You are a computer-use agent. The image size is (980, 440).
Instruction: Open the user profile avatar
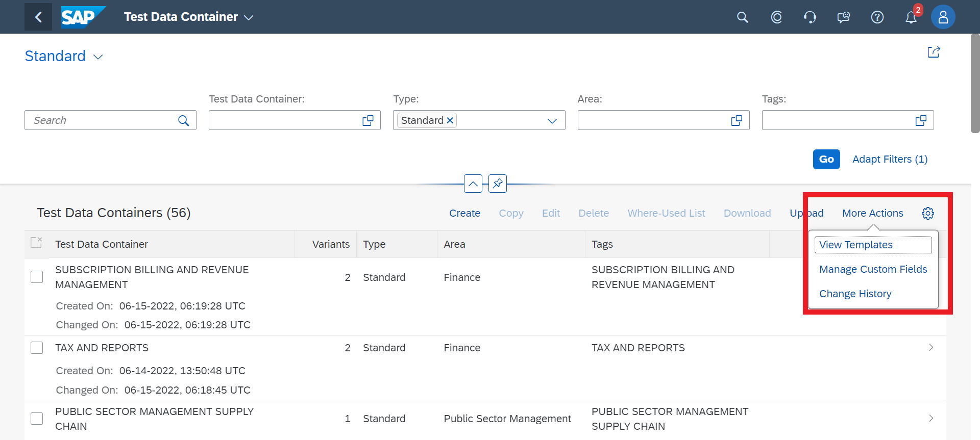pos(943,17)
